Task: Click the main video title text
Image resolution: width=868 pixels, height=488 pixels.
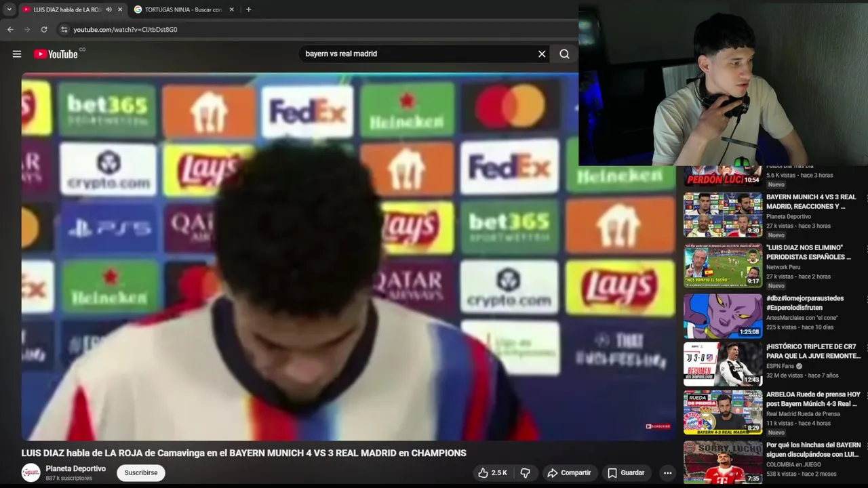Action: tap(243, 453)
